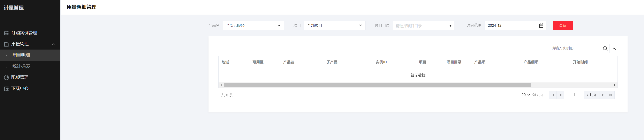Open the 项目 全部项目 dropdown

[x=334, y=25]
